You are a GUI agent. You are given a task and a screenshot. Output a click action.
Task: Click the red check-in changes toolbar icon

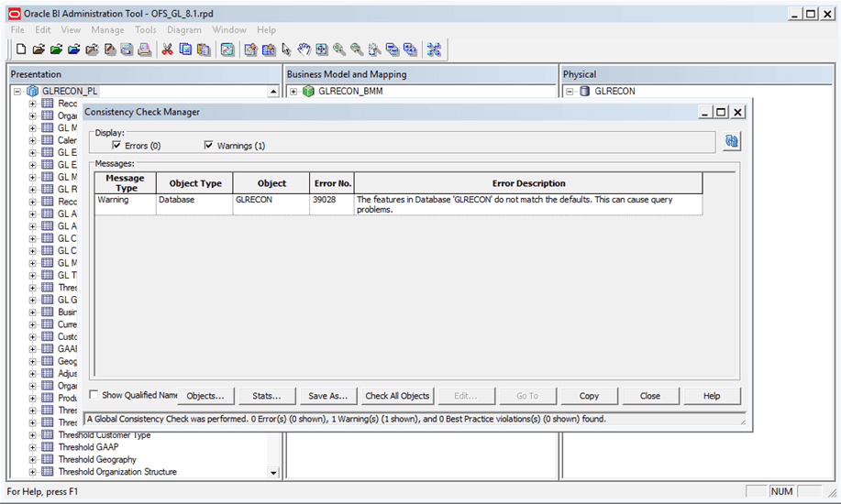[110, 49]
